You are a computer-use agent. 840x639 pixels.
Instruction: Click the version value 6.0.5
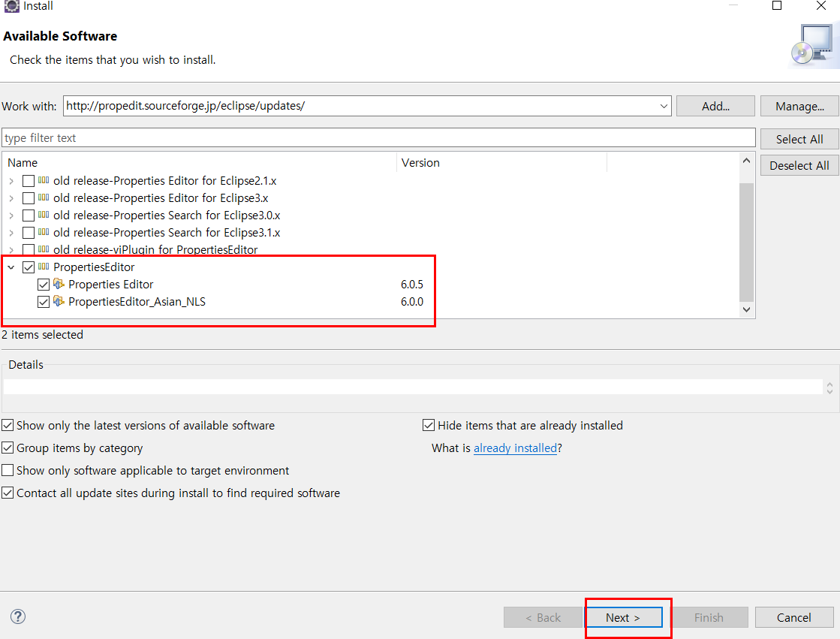pos(412,285)
